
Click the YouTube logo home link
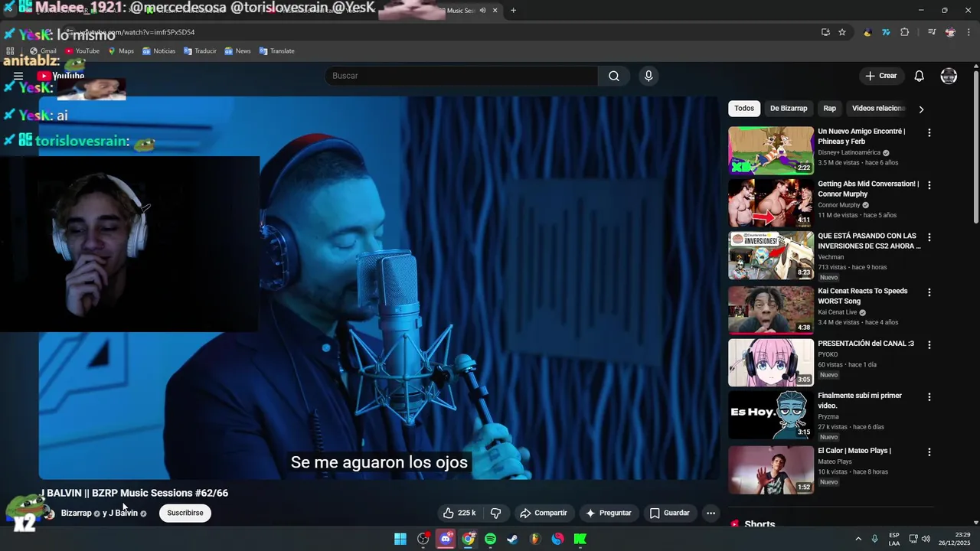pyautogui.click(x=60, y=76)
